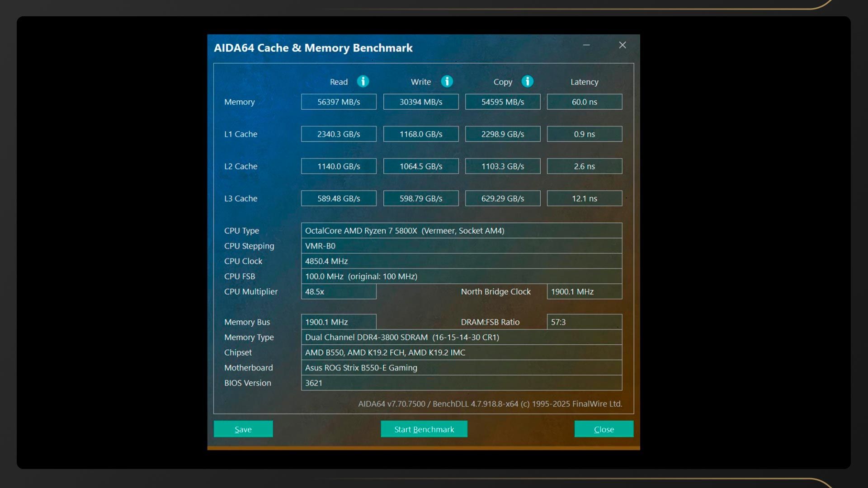Click the Memory Latency 60.0 ns field

(584, 102)
